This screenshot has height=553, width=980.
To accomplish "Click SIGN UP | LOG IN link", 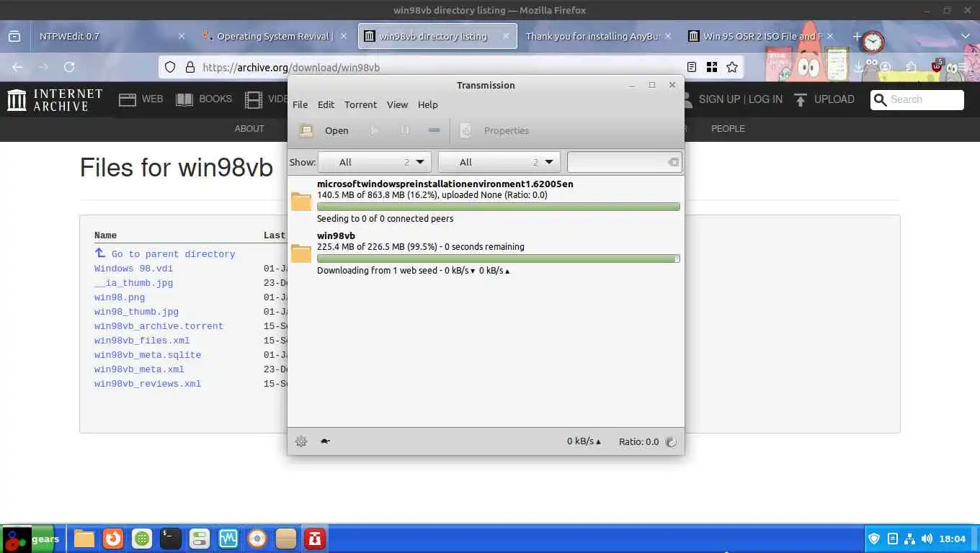I will point(741,99).
